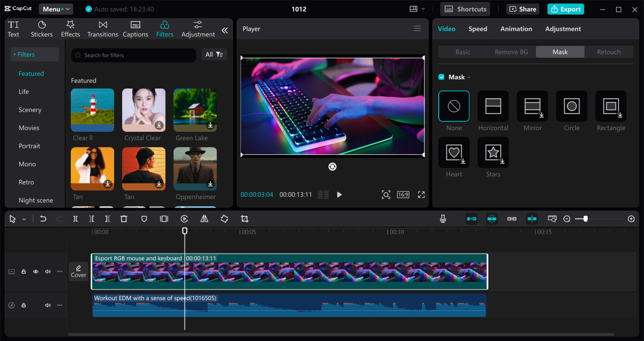644x341 pixels.
Task: Split the clip at playhead
Action: (x=75, y=219)
